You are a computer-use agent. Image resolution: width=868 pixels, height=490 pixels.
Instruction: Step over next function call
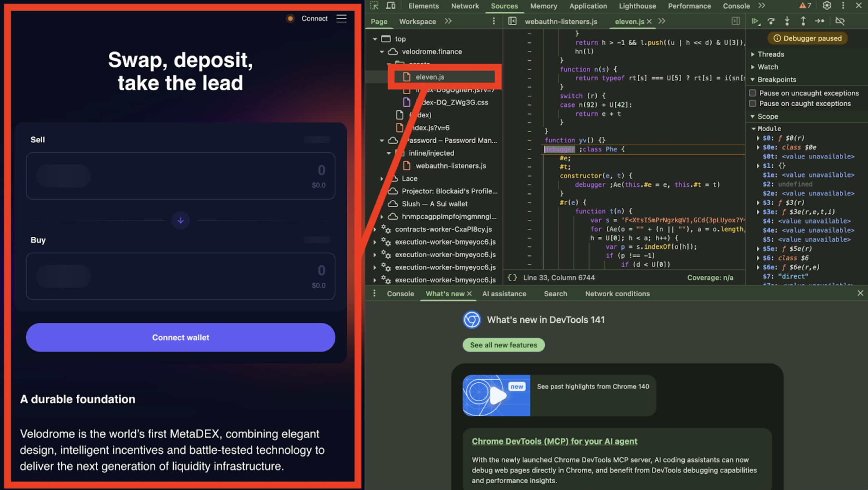[x=771, y=21]
